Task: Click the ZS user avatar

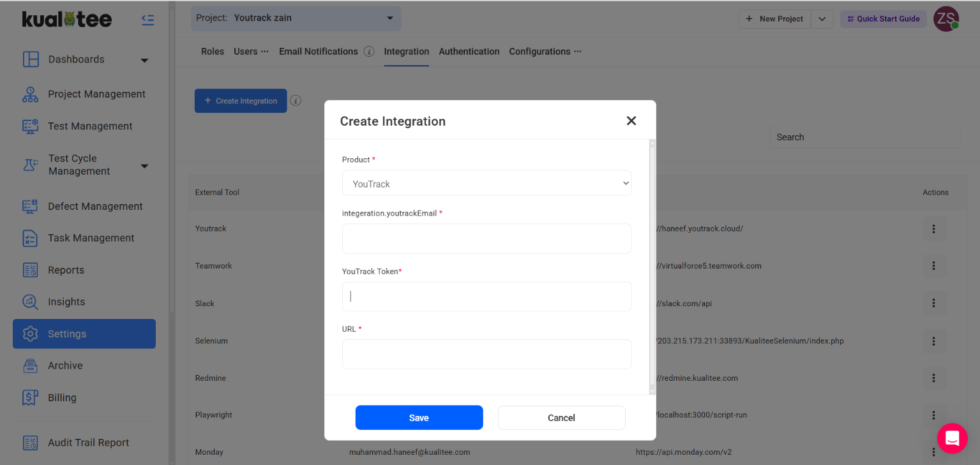Action: coord(946,18)
